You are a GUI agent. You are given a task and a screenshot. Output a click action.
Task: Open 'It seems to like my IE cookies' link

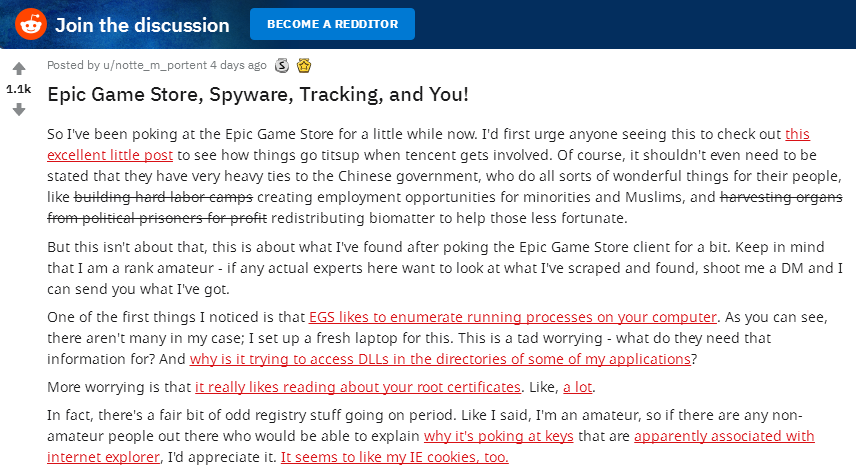coord(394,457)
